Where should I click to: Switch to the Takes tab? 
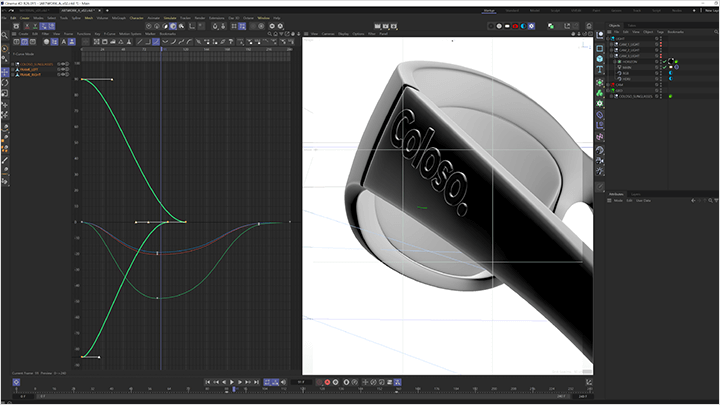coord(632,26)
